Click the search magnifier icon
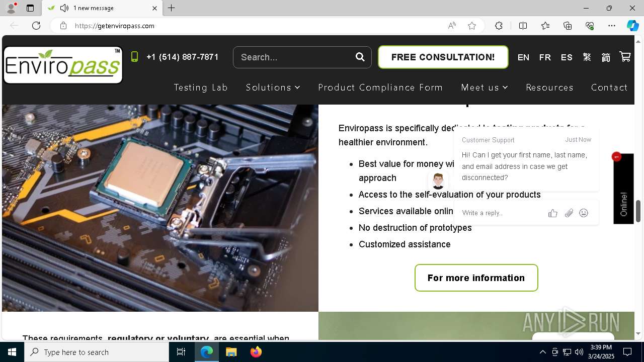Image resolution: width=644 pixels, height=362 pixels. [x=360, y=57]
